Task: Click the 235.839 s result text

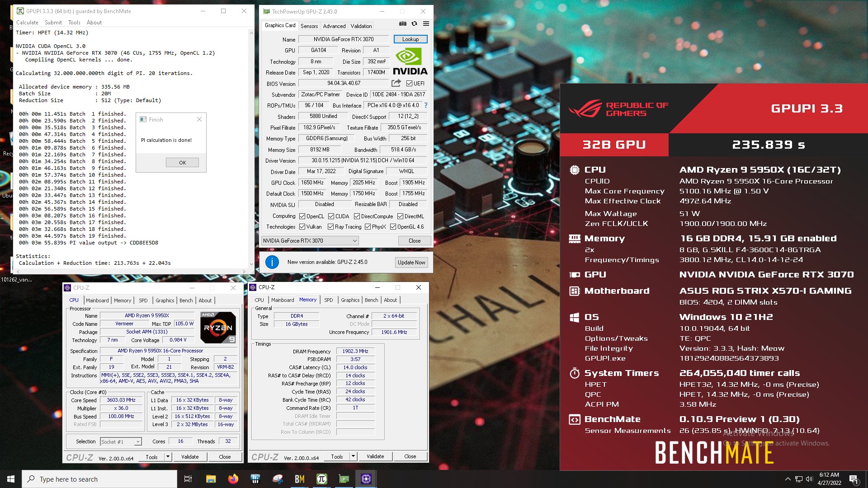Action: click(x=769, y=145)
